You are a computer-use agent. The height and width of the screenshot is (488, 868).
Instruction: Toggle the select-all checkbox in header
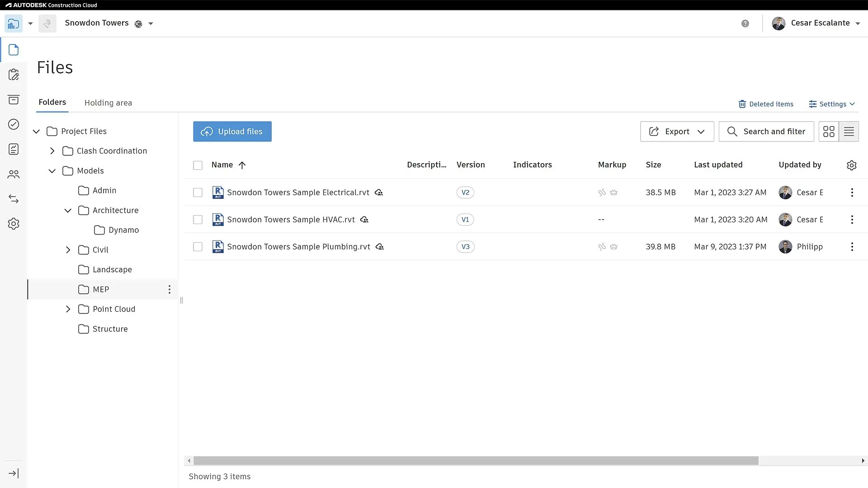tap(198, 165)
